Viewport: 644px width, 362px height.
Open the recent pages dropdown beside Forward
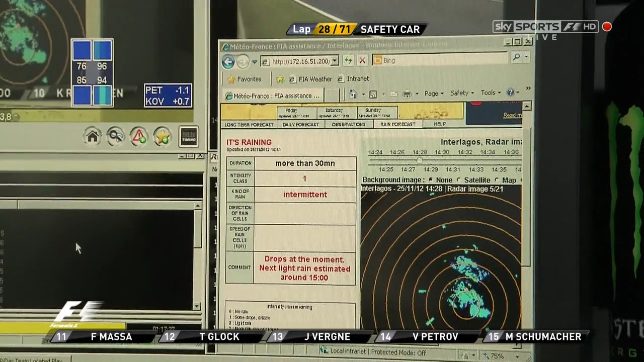[255, 62]
